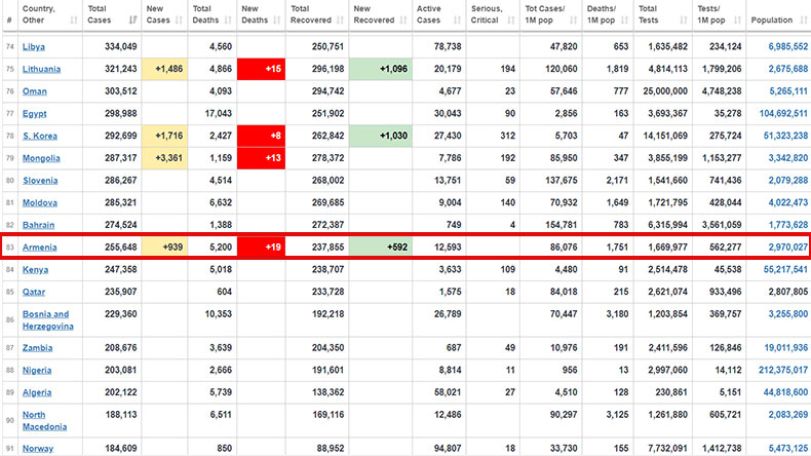The image size is (811, 456).
Task: Open the Armenia country link
Action: point(39,247)
